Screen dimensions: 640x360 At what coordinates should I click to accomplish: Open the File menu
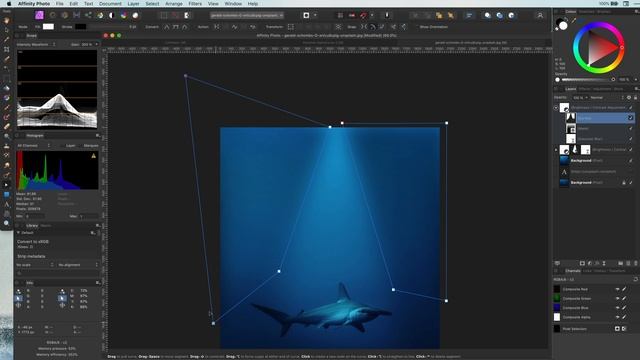60,4
